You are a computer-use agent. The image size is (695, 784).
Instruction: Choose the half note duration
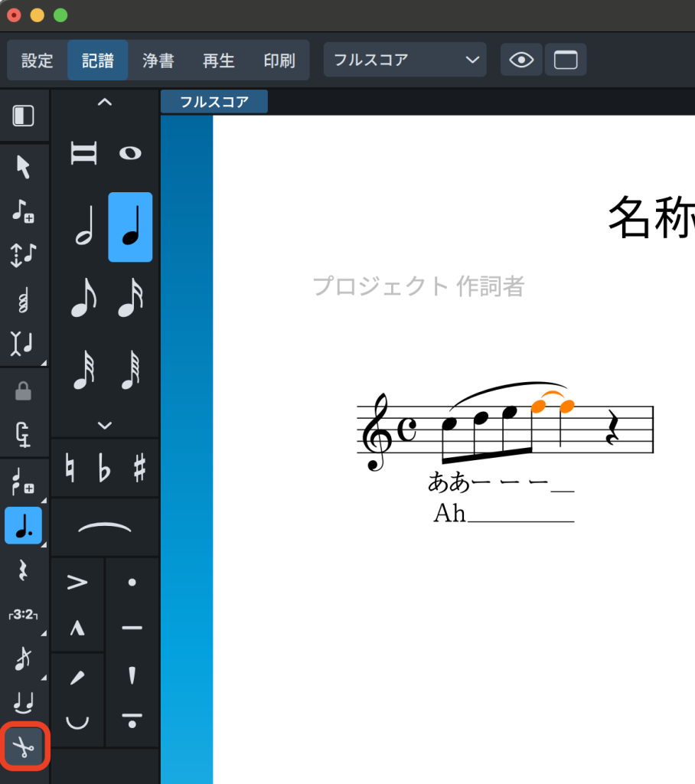pos(84,227)
